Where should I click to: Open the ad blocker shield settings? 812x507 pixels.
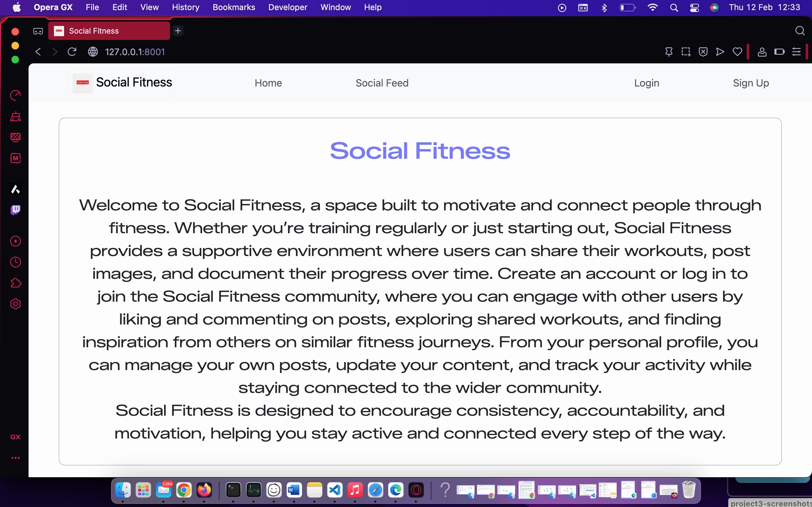click(x=703, y=51)
